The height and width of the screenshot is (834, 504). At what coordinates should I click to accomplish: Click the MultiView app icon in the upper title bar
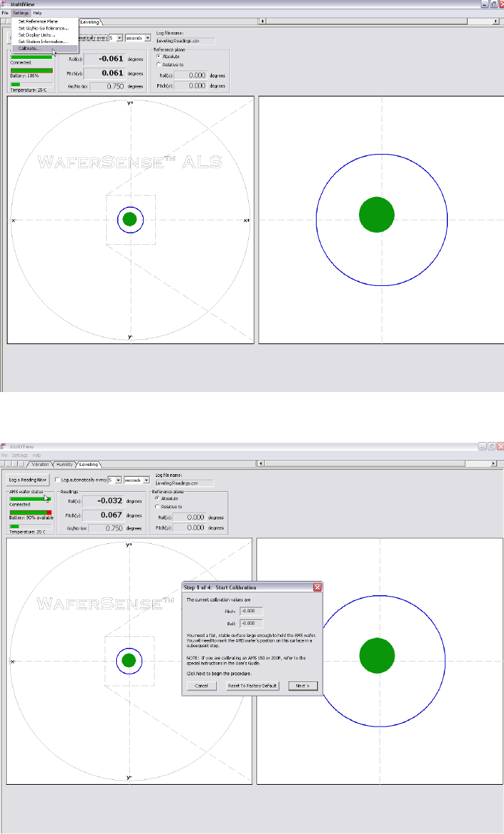[x=4, y=4]
